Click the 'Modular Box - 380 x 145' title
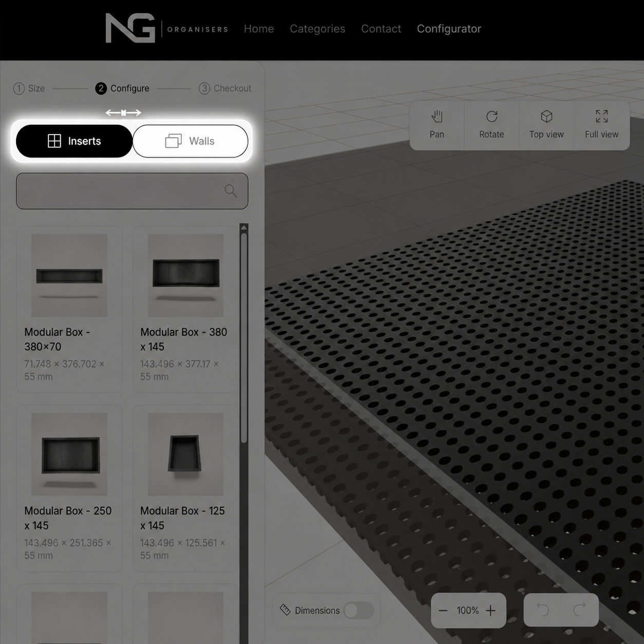The width and height of the screenshot is (644, 644). pyautogui.click(x=183, y=339)
